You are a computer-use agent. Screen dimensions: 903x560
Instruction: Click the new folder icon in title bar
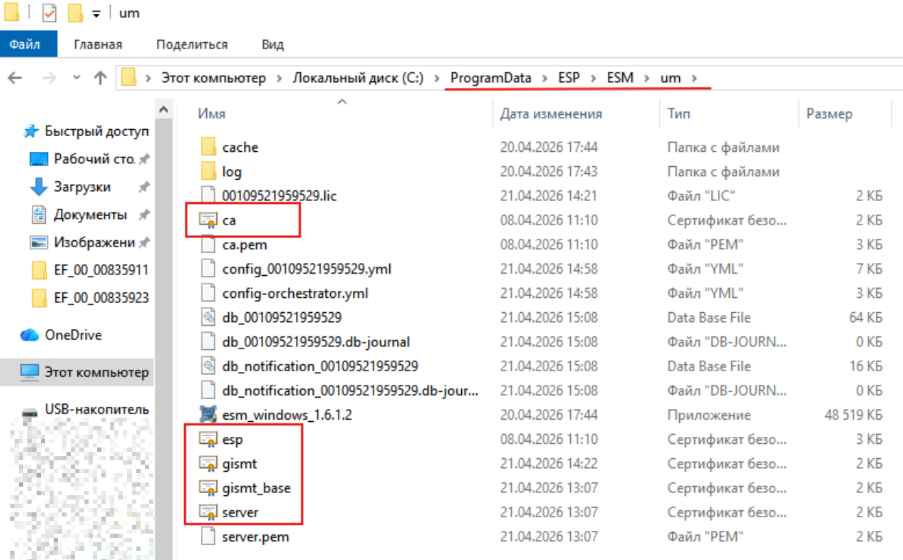[75, 13]
